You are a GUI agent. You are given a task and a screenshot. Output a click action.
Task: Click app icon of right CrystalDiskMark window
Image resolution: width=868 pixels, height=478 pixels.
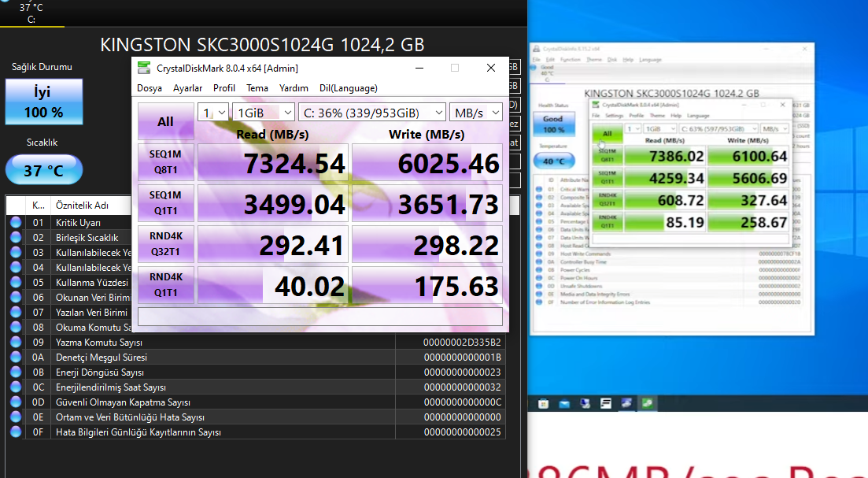tap(596, 105)
